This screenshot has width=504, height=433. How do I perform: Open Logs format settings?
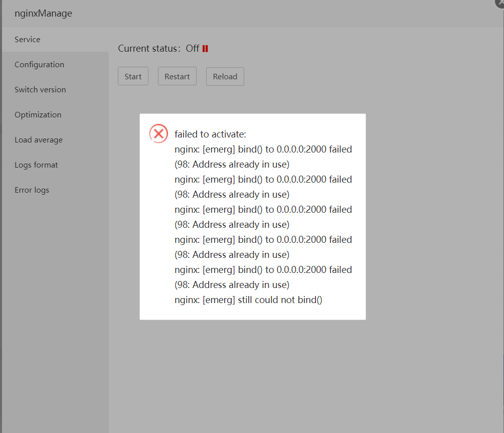[x=36, y=165]
